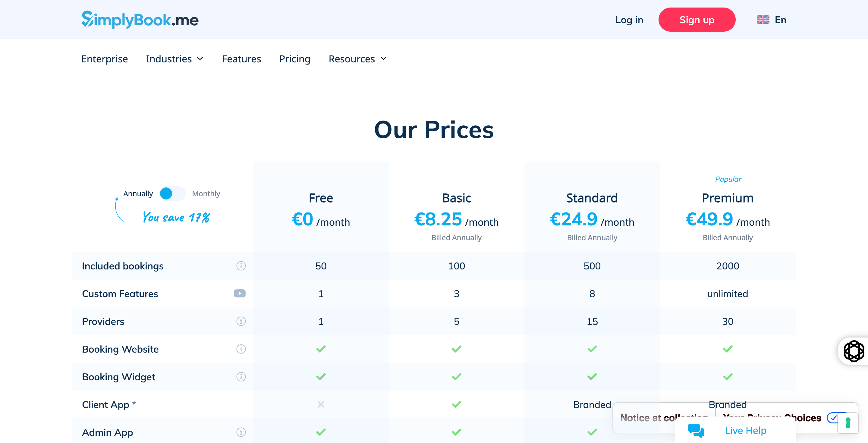This screenshot has width=868, height=443.
Task: Select the Annually billing label
Action: click(x=138, y=194)
